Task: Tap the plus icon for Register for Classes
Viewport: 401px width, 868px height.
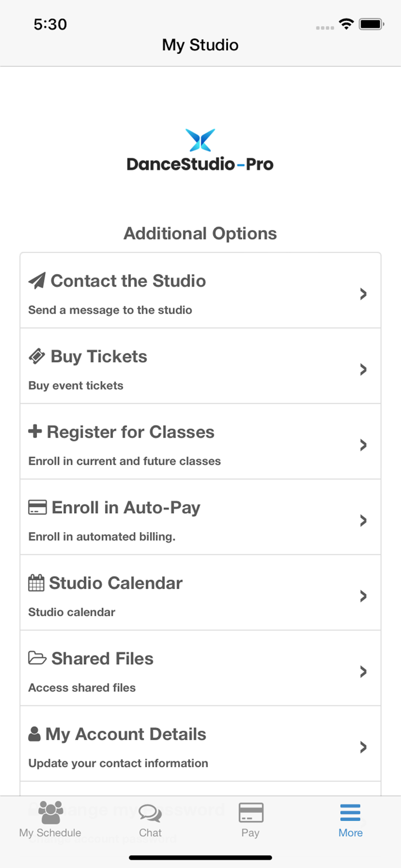Action: point(35,431)
